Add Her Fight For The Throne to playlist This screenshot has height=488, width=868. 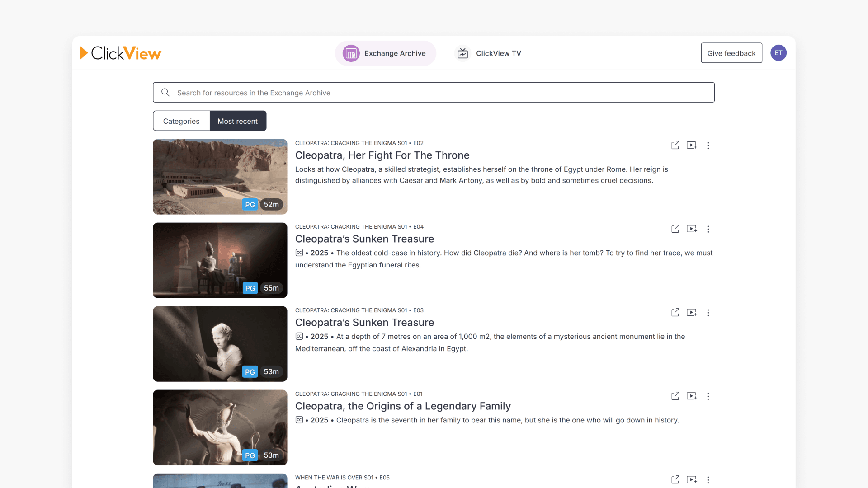(692, 145)
